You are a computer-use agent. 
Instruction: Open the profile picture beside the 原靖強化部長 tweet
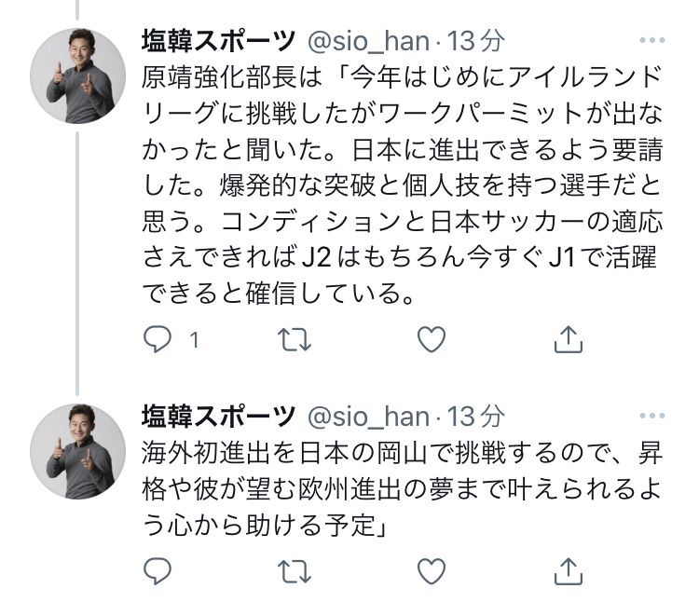pos(78,76)
